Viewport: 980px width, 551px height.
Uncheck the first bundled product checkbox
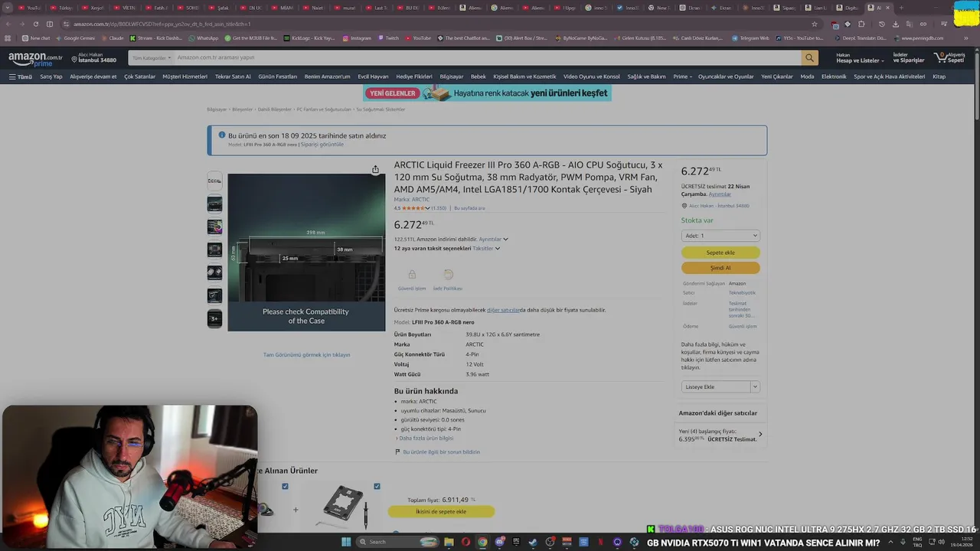point(285,486)
